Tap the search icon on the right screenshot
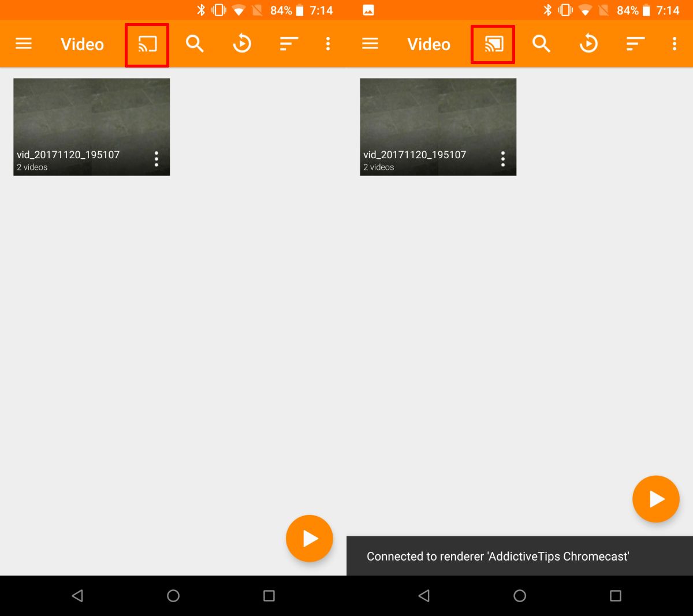693x616 pixels. coord(541,43)
